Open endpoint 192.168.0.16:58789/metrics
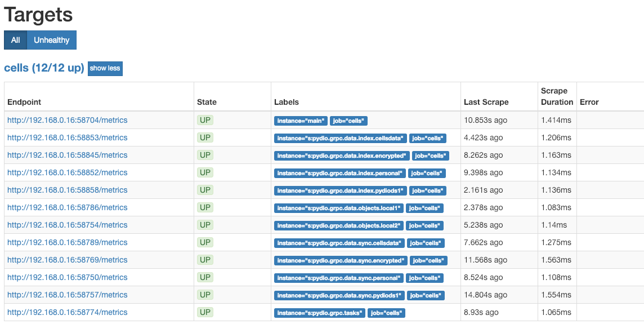644x333 pixels. [68, 242]
